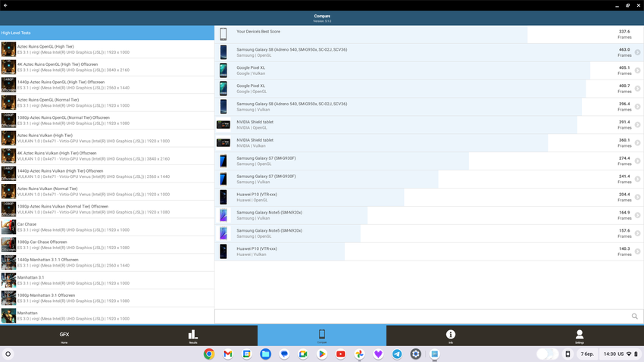Click the search magnifier icon
Screen dimensions: 644x362
[635, 317]
